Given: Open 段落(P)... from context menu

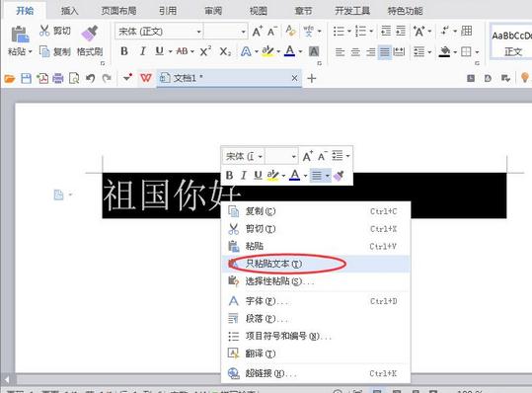Looking at the screenshot, I should tap(316, 318).
